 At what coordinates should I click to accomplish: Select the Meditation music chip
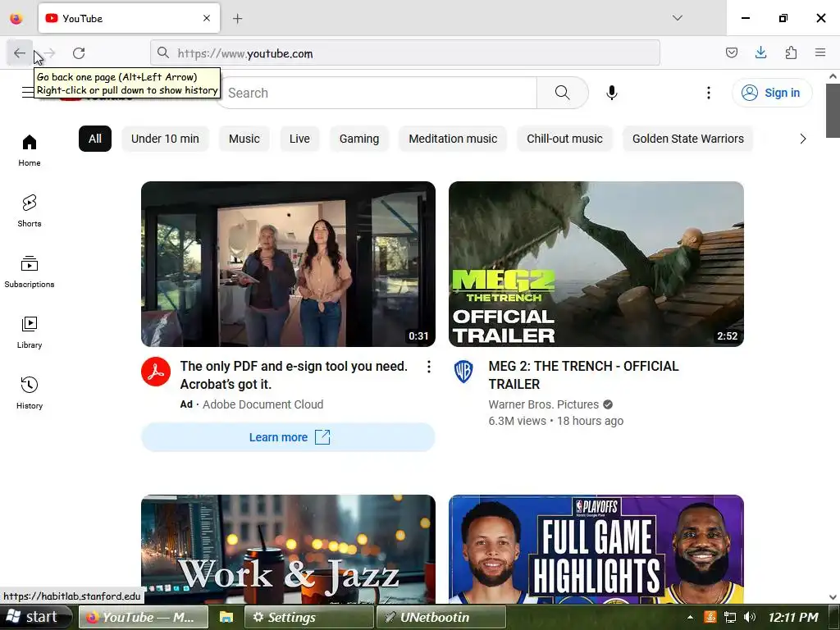(x=453, y=139)
